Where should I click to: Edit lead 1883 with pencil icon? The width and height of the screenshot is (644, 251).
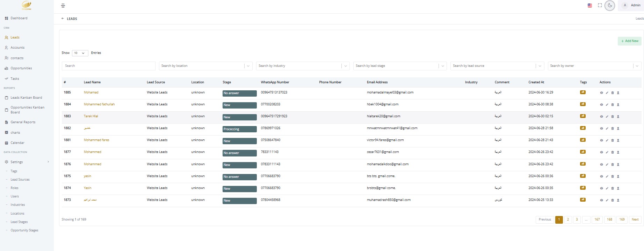(607, 117)
